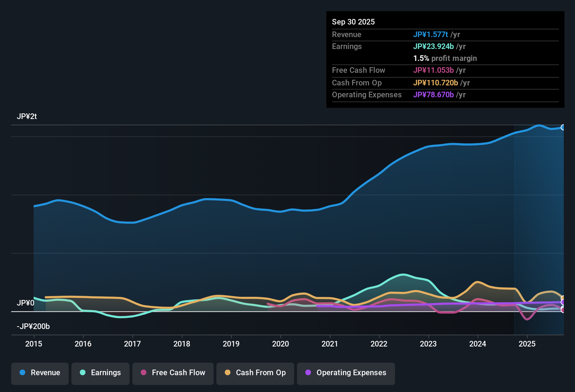This screenshot has width=575, height=392.
Task: Select the orange Cash From Op legend dot
Action: (x=228, y=373)
